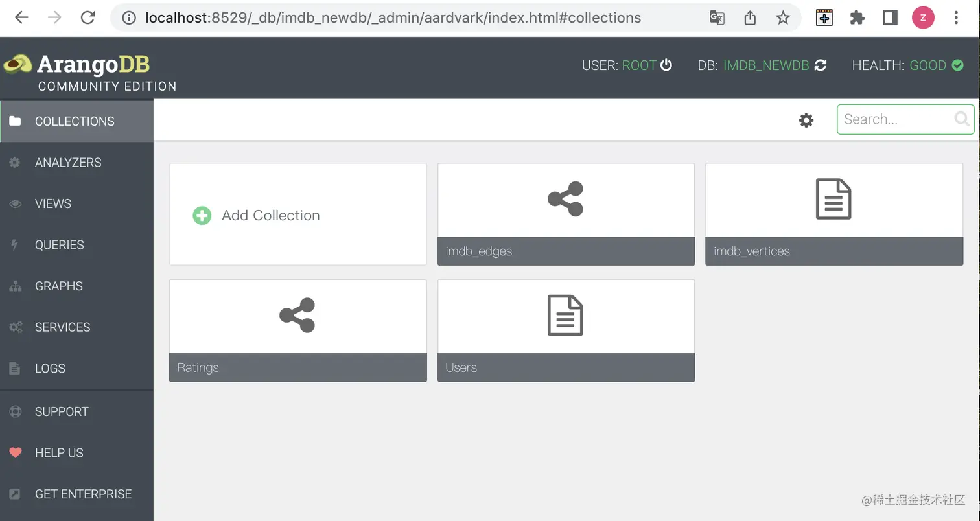This screenshot has width=980, height=521.
Task: Click the search magnifier icon
Action: (x=962, y=119)
